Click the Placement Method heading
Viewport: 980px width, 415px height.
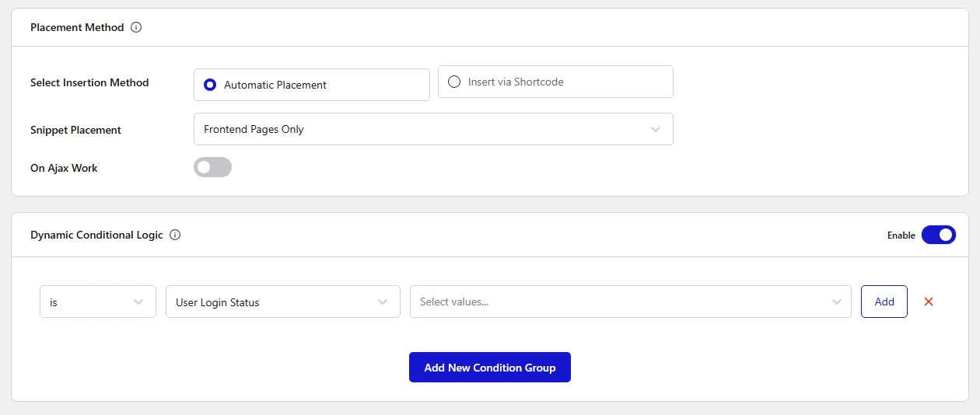click(x=77, y=27)
